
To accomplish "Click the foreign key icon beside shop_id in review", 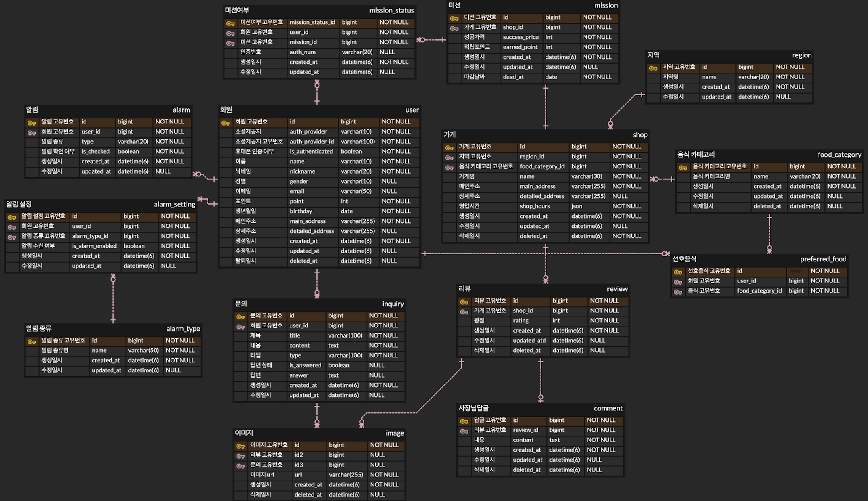I will [464, 312].
